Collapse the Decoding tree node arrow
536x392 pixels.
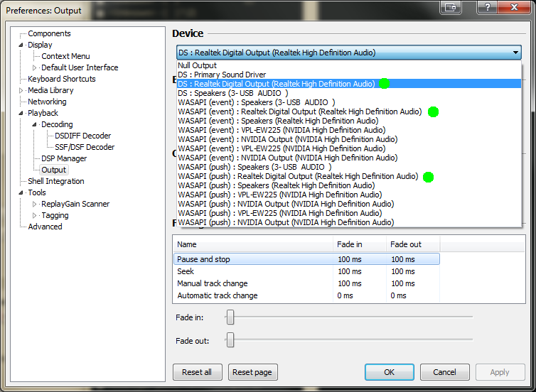34,125
